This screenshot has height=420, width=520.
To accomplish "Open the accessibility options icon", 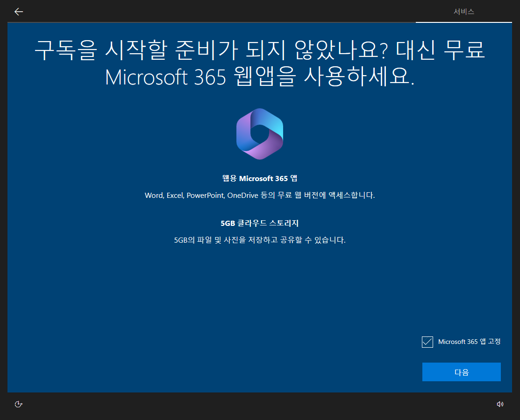I will 19,404.
